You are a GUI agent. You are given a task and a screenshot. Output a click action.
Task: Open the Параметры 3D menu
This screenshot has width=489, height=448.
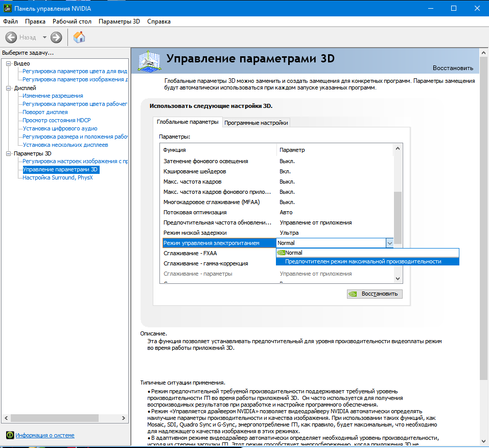(119, 21)
